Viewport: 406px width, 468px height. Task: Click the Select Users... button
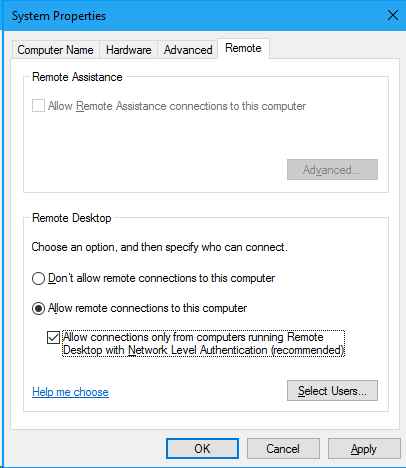tap(332, 390)
